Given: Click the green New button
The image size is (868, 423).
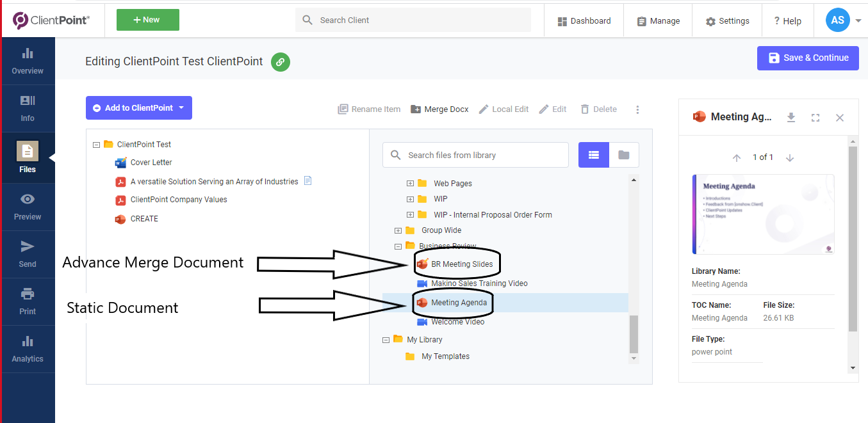Looking at the screenshot, I should (x=147, y=20).
